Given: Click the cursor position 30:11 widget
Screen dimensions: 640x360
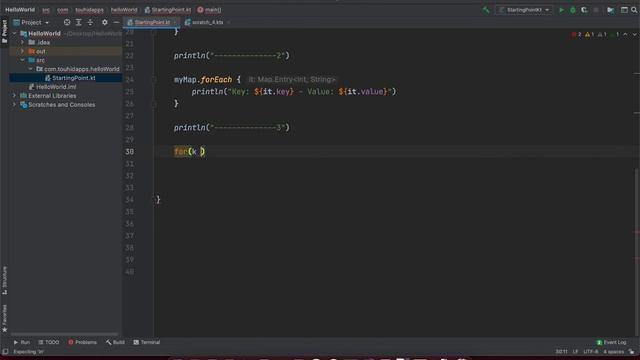Looking at the screenshot, I should pyautogui.click(x=561, y=351).
